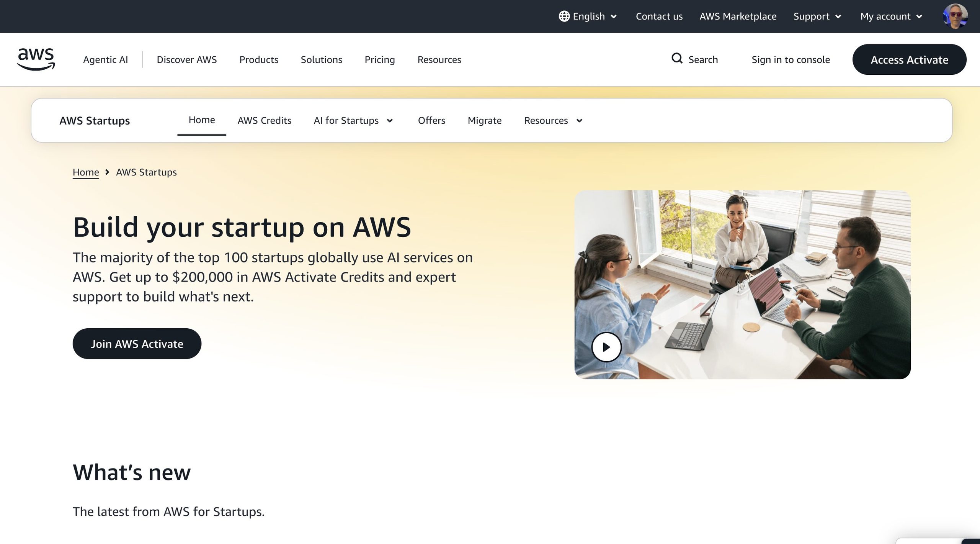Switch to the AWS Credits tab
980x544 pixels.
click(264, 121)
